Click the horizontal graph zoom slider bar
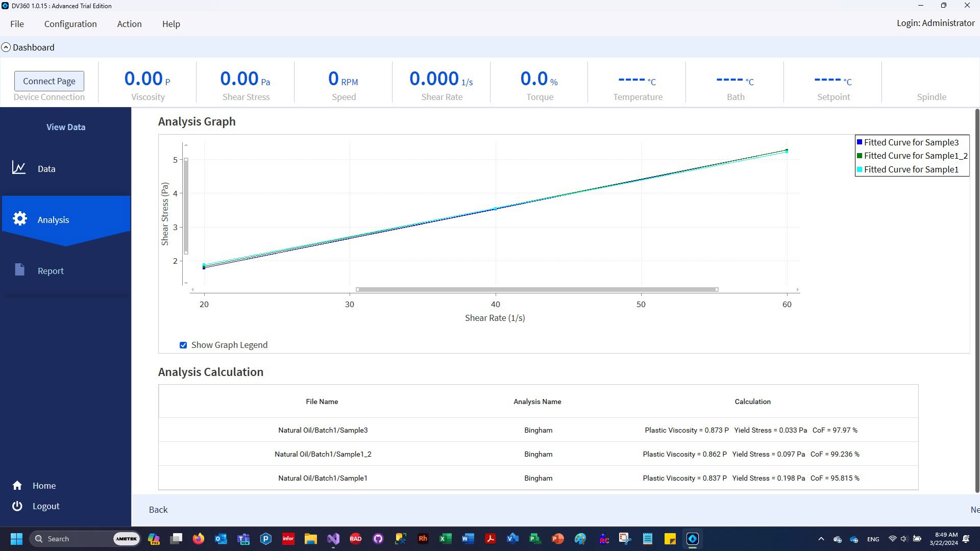Viewport: 980px width, 551px height. coord(536,289)
